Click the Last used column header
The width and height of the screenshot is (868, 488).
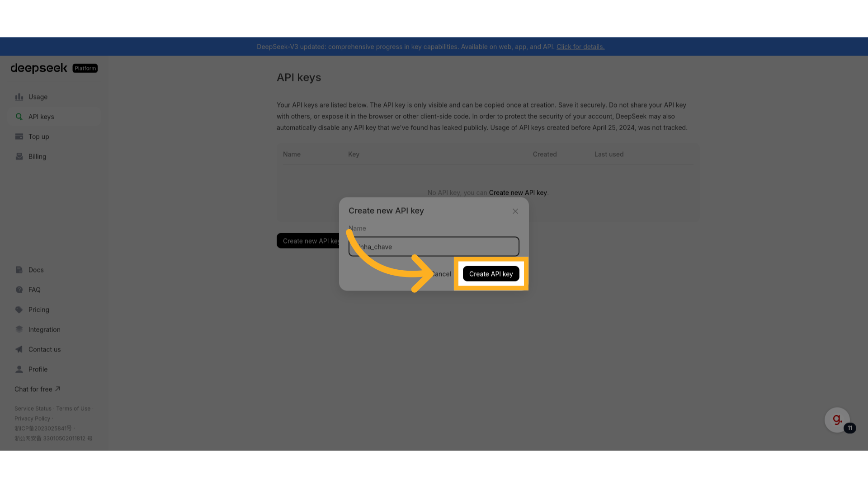click(609, 154)
